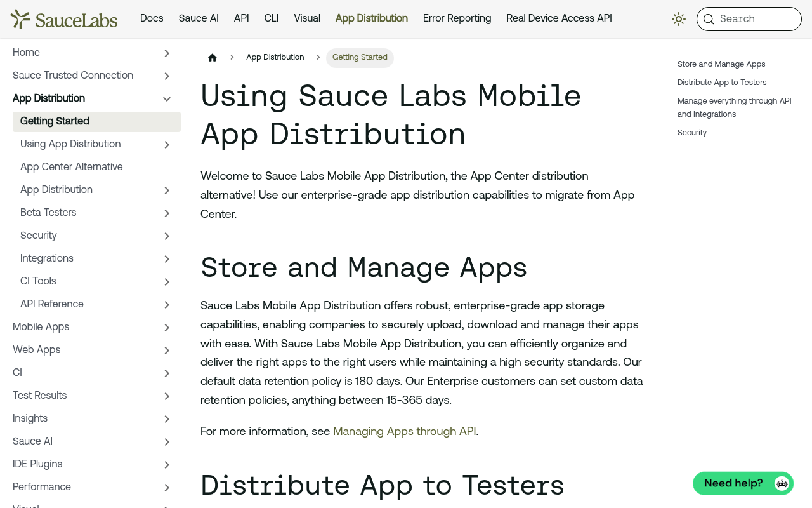This screenshot has width=812, height=508.
Task: Open the Sauce AI nav item
Action: click(199, 18)
